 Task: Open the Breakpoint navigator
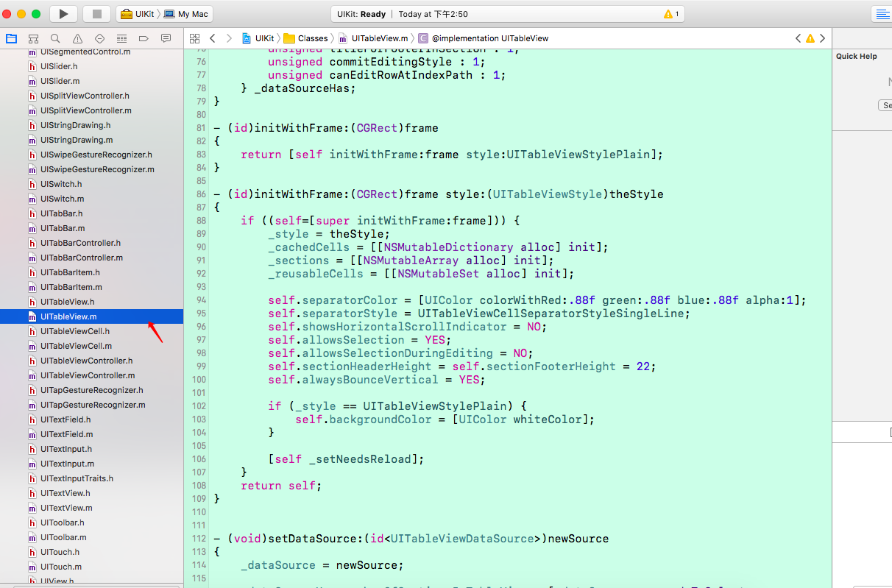(x=144, y=38)
